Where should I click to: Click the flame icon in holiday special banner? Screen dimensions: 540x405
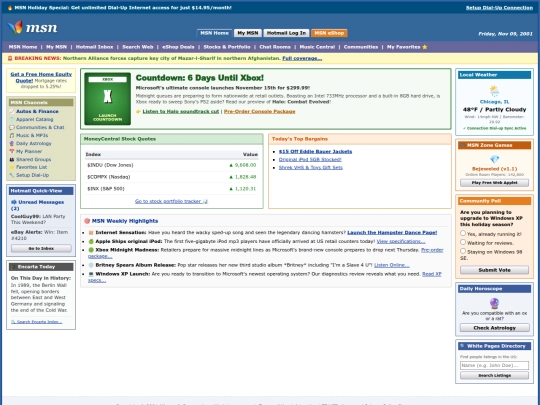(10, 8)
